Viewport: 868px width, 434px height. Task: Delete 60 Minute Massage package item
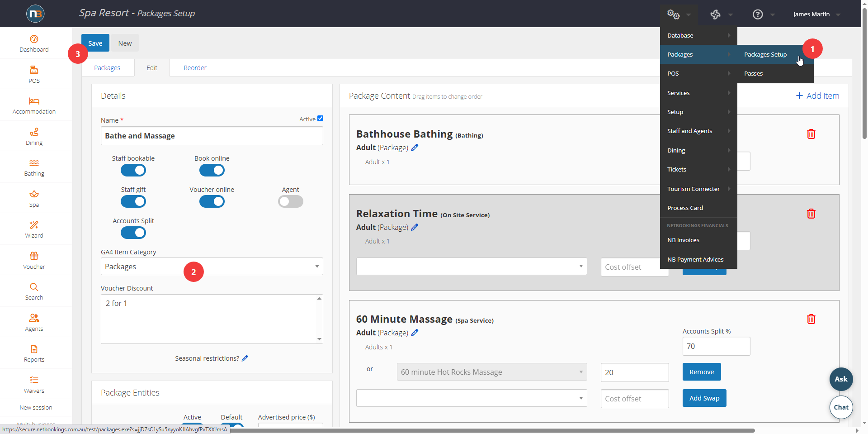click(811, 319)
